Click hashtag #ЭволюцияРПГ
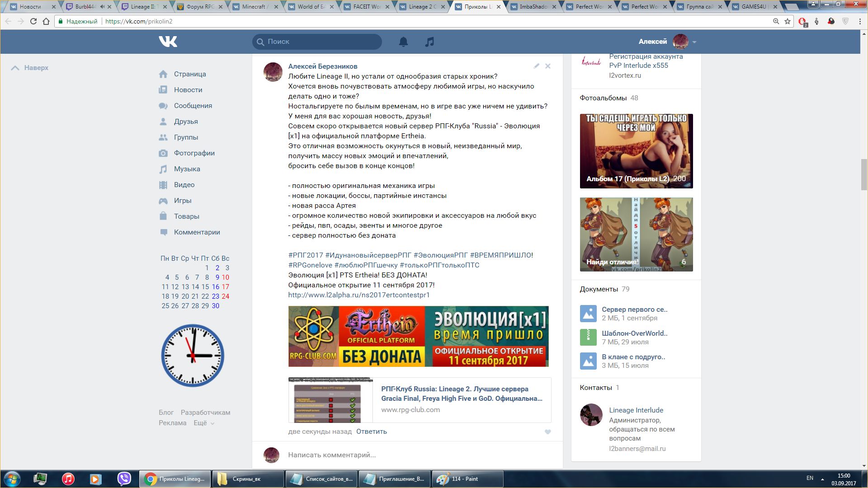The height and width of the screenshot is (488, 868). tap(440, 255)
